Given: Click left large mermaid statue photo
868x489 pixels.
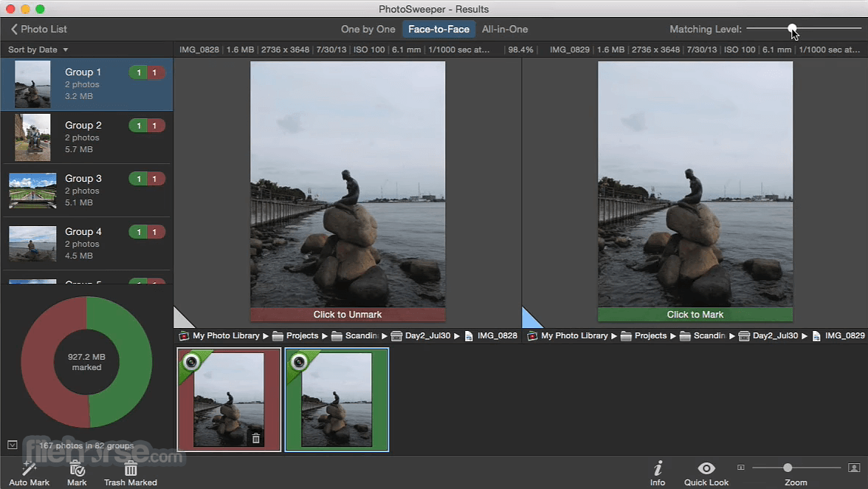Looking at the screenshot, I should click(348, 184).
